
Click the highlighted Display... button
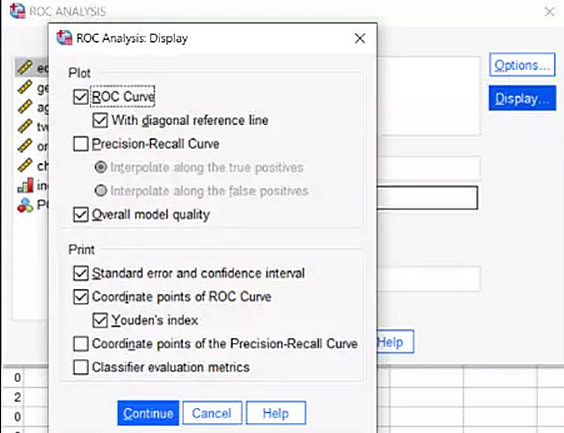[x=522, y=98]
